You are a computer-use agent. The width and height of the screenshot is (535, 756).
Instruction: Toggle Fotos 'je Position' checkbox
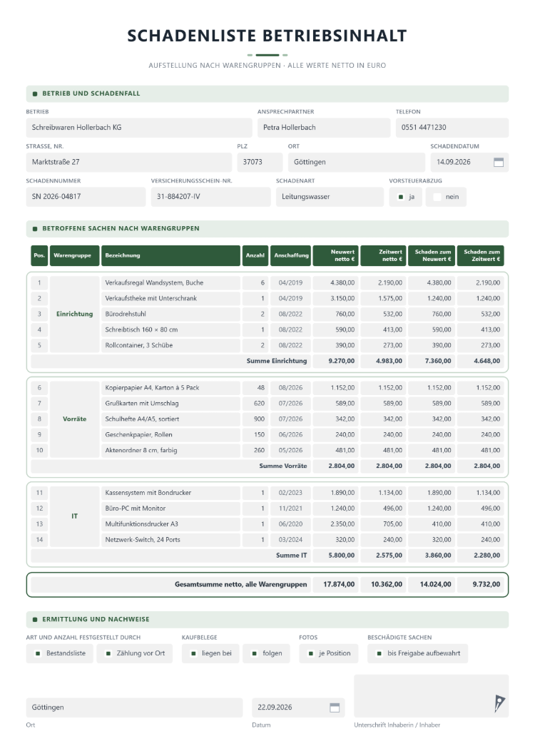click(x=311, y=653)
